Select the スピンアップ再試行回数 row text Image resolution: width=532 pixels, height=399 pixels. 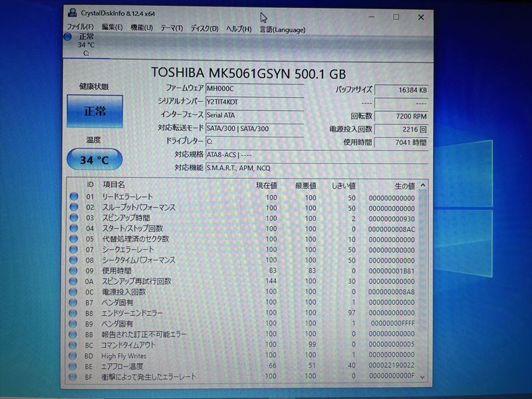[136, 281]
